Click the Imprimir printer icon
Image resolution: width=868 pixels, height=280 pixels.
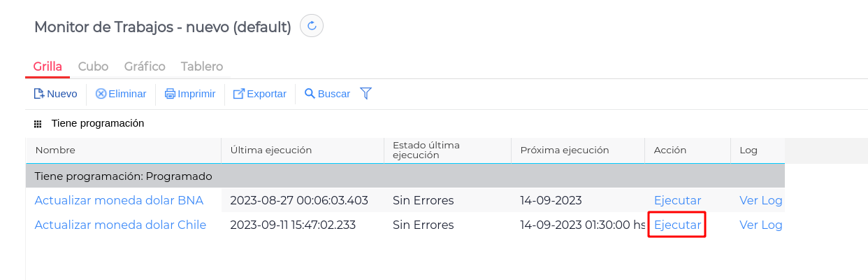pos(170,94)
